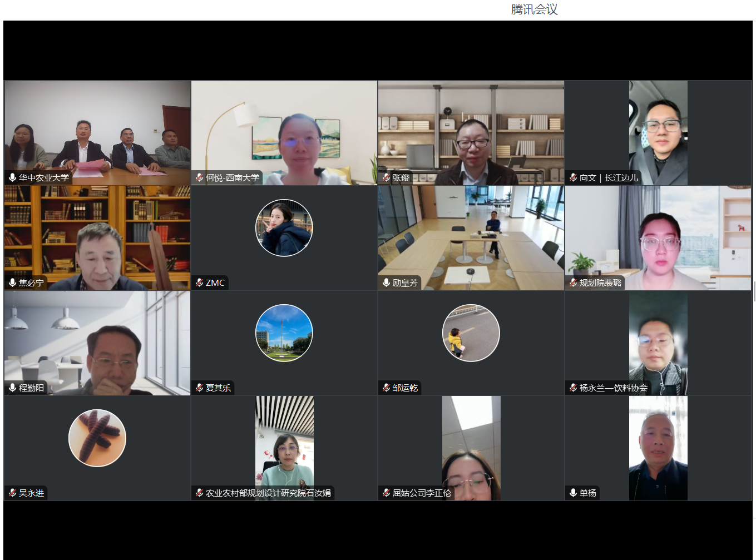This screenshot has height=560, width=756.
Task: Click the 杨永兰—饮料协会 name tag
Action: (x=613, y=388)
